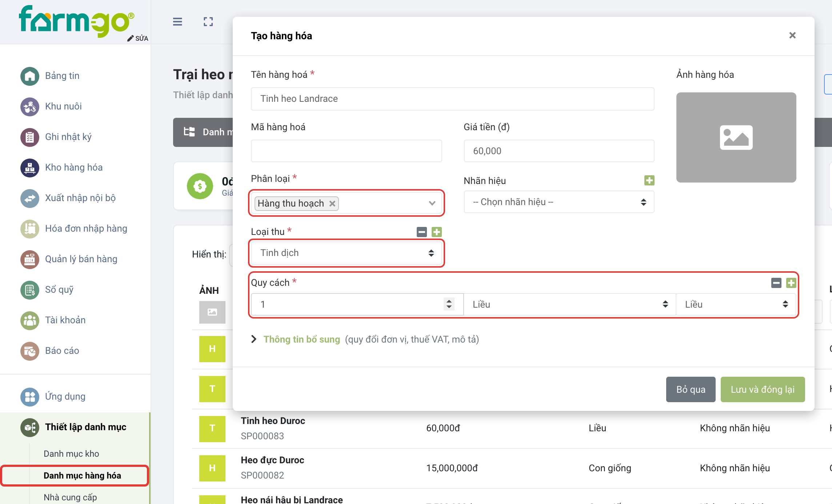The width and height of the screenshot is (832, 504).
Task: Adjust the Quy cách quantity stepper
Action: click(x=449, y=304)
